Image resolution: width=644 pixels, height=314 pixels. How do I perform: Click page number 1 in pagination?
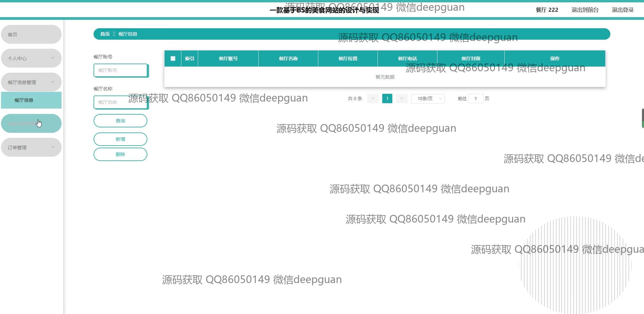click(x=387, y=99)
